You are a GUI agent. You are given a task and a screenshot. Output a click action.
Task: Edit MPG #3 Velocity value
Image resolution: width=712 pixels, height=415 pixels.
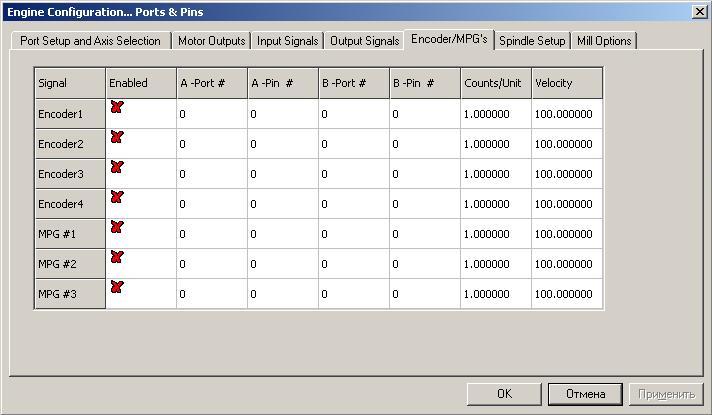click(567, 294)
